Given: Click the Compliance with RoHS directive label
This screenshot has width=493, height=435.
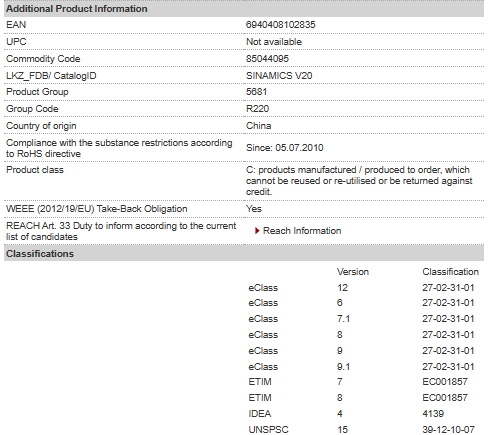Looking at the screenshot, I should point(119,148).
